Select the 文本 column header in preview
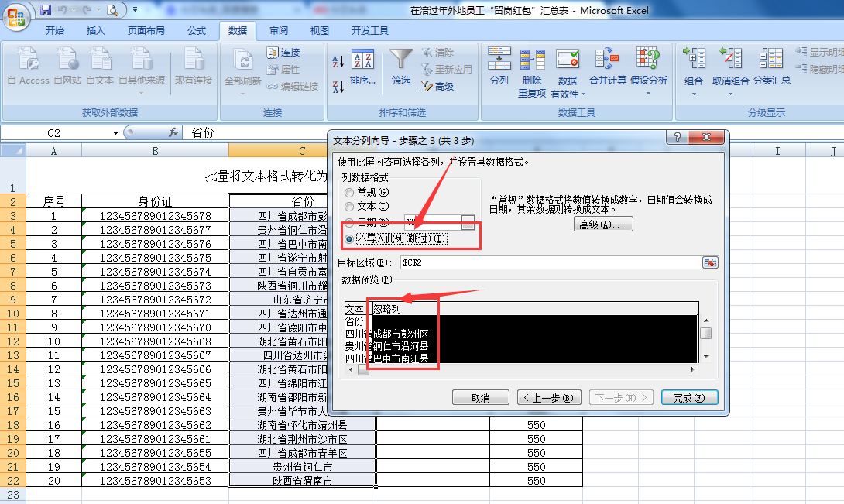This screenshot has height=504, width=844. point(355,309)
